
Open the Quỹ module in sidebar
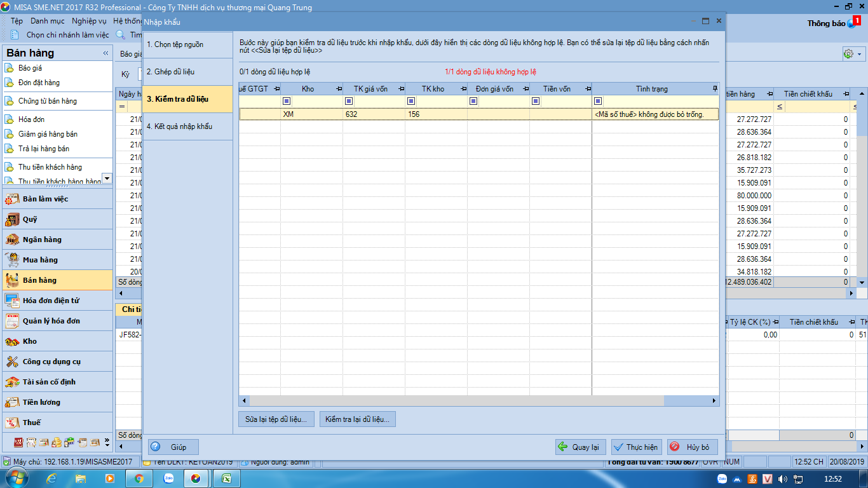[x=30, y=219]
